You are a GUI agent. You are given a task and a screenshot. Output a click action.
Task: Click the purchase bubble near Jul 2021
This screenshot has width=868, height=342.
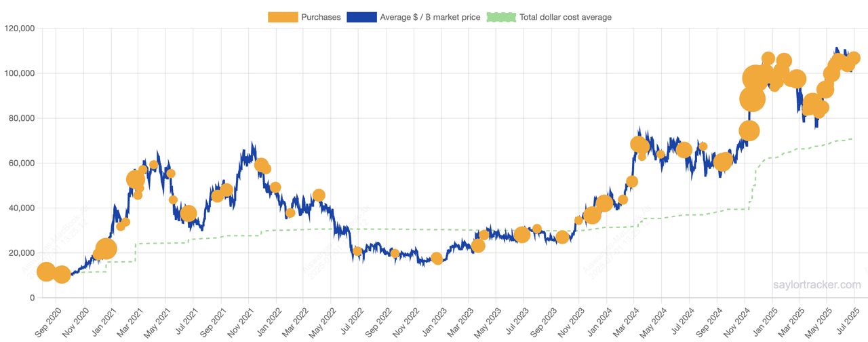188,214
